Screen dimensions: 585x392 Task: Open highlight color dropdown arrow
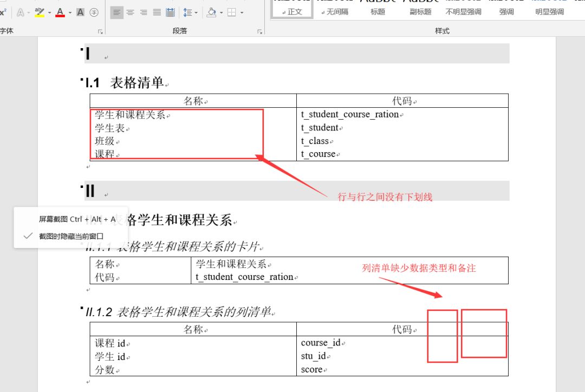(x=49, y=12)
